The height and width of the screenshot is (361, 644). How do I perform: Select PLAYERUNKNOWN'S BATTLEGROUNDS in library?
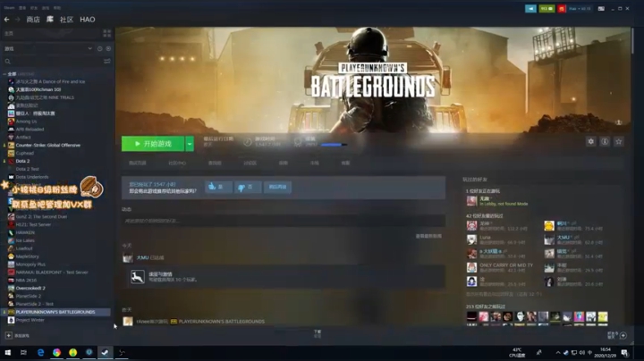click(55, 312)
